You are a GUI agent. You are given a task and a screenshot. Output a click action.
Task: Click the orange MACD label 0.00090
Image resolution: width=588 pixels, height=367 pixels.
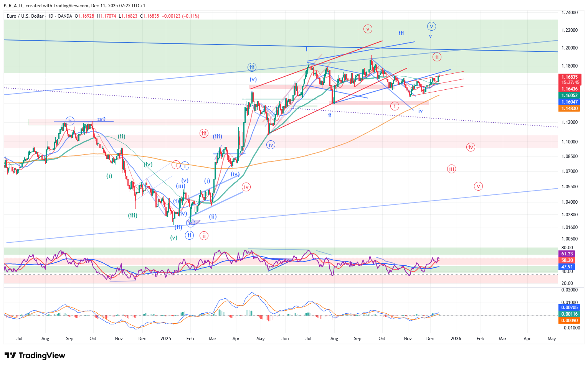(x=569, y=321)
